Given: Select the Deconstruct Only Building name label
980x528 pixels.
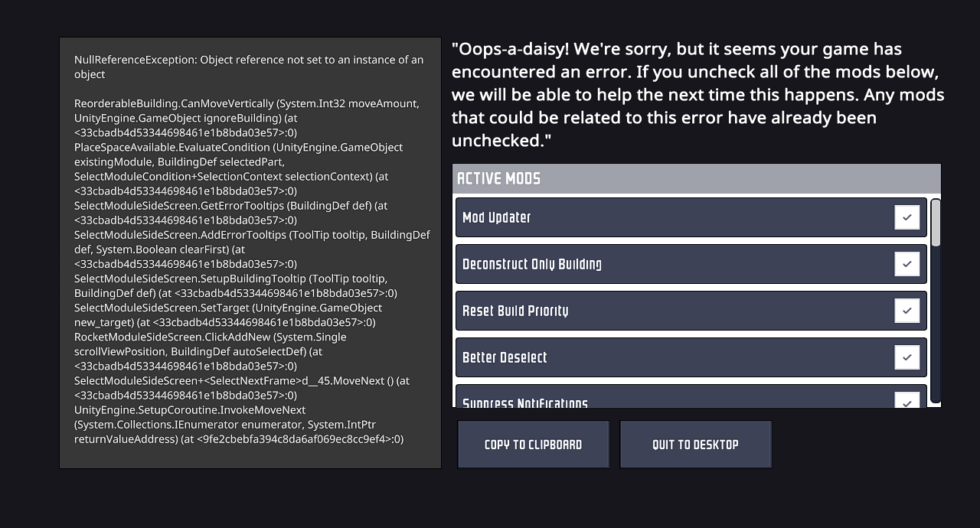Looking at the screenshot, I should 532,265.
